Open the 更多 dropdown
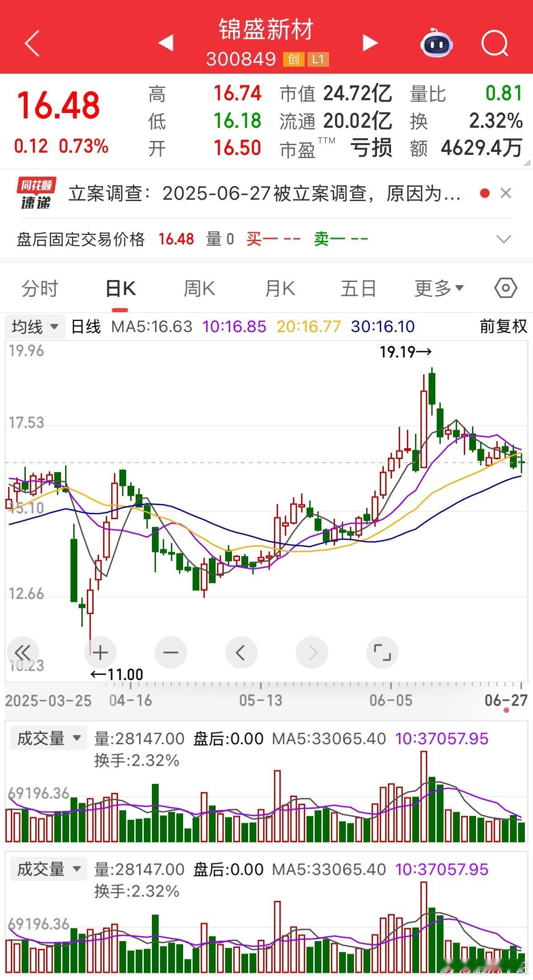 pos(439,288)
